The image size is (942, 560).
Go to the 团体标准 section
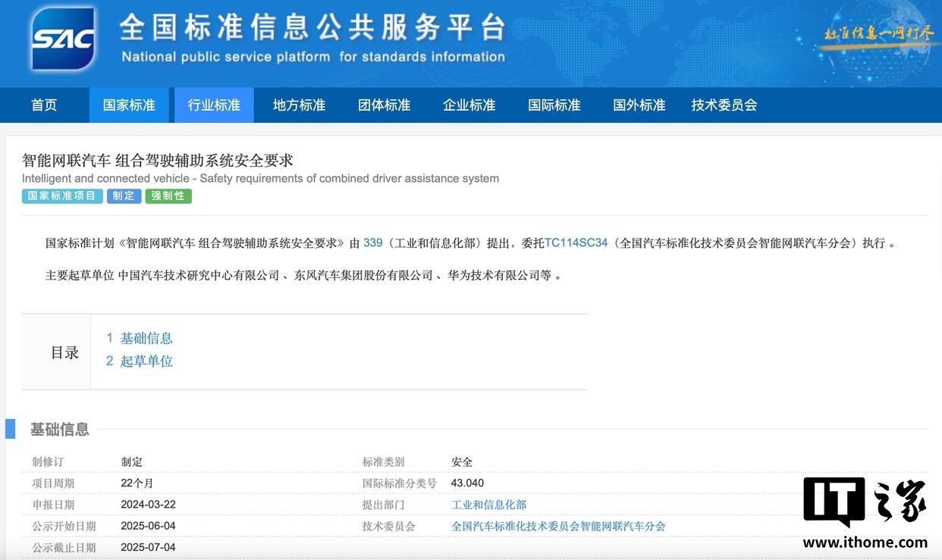coord(384,105)
